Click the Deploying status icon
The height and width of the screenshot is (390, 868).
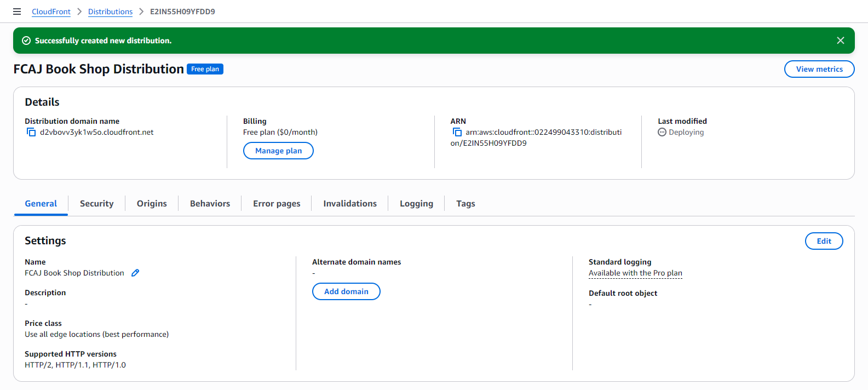(x=662, y=132)
